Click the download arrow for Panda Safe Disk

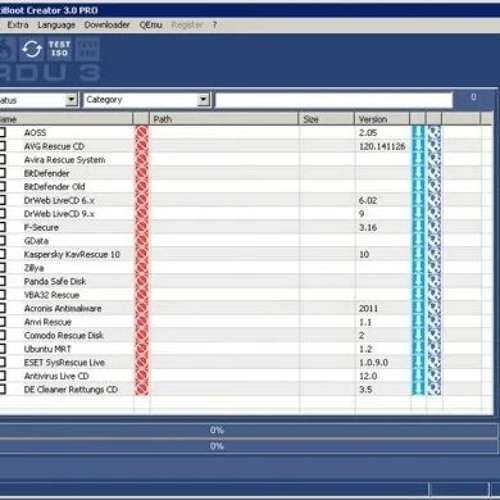(x=418, y=281)
